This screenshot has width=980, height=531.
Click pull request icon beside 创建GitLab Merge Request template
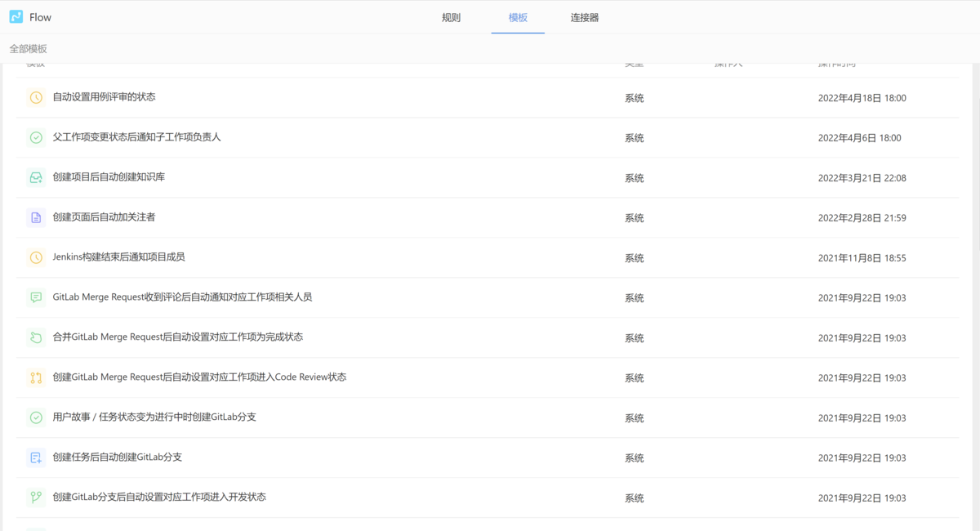tap(36, 378)
